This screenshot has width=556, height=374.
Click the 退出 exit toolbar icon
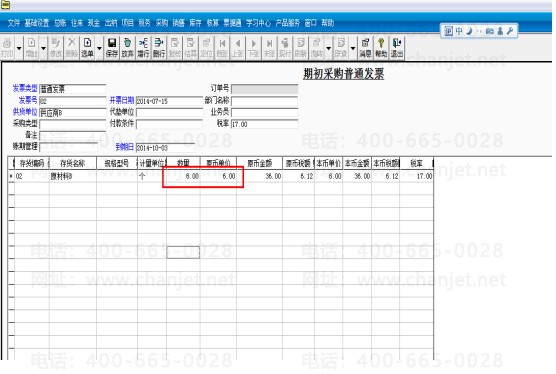(396, 48)
